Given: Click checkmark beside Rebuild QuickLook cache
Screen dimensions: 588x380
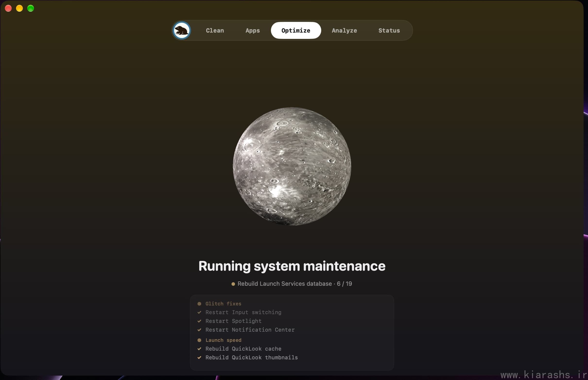Looking at the screenshot, I should pos(199,349).
